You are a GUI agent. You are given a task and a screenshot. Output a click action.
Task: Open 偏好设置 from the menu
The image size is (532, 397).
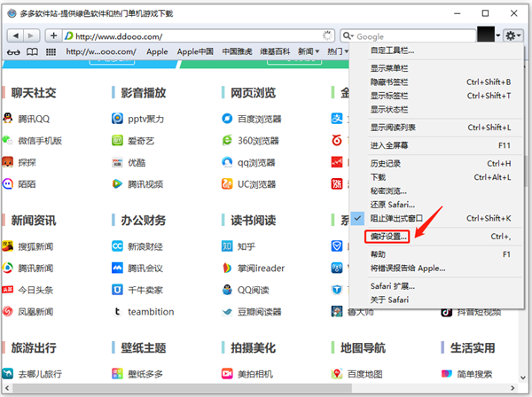(x=436, y=237)
